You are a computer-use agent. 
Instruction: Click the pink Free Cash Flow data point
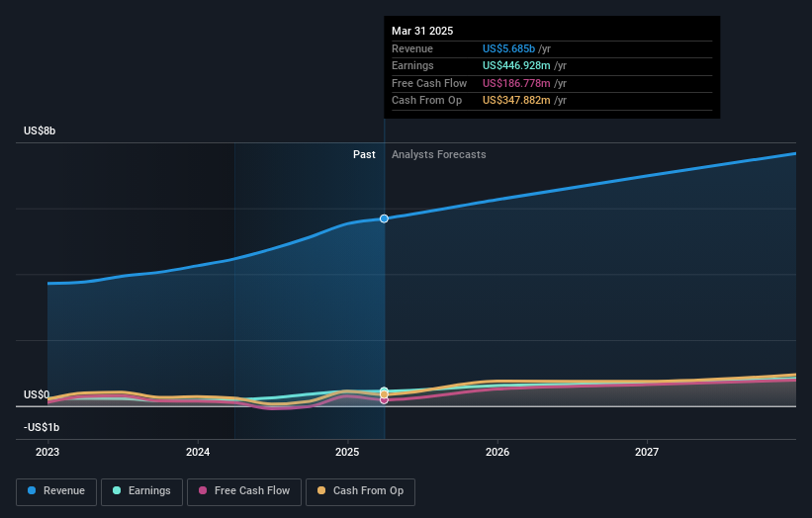coord(384,400)
